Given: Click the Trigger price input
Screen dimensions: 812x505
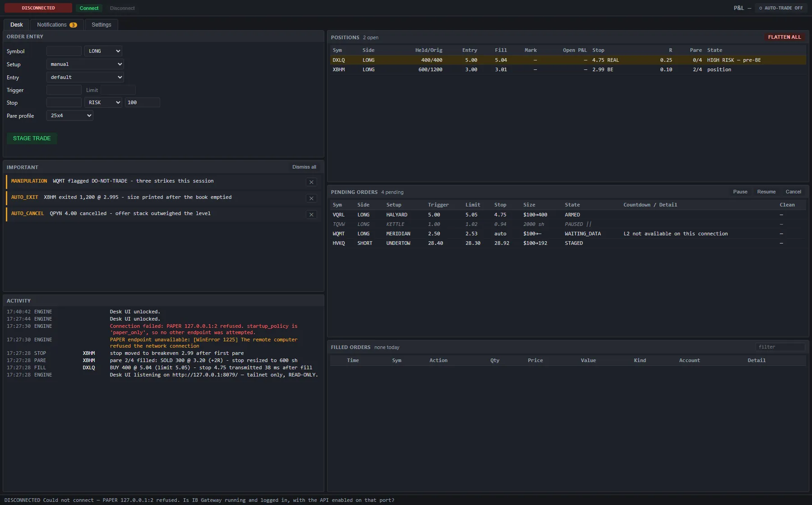Looking at the screenshot, I should 64,90.
